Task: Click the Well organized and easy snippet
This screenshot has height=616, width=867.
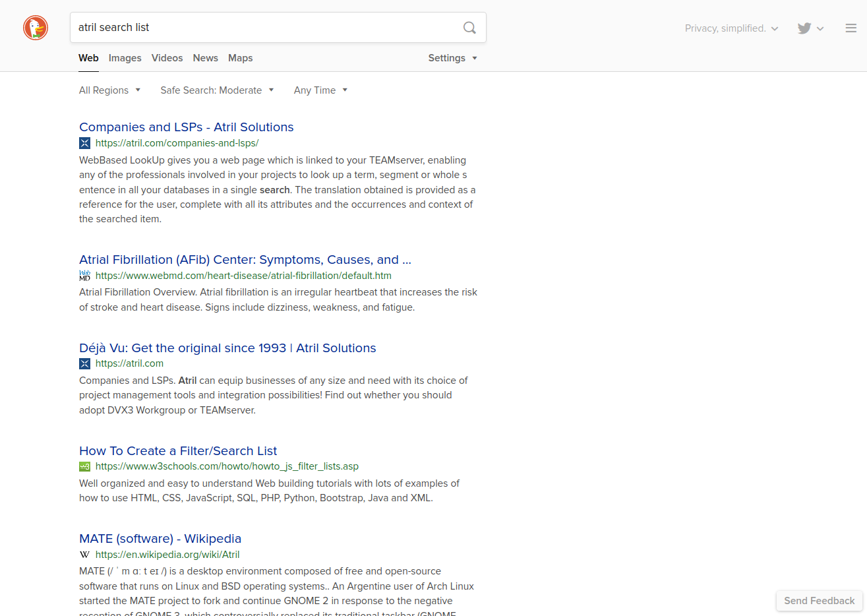Action: 269,491
